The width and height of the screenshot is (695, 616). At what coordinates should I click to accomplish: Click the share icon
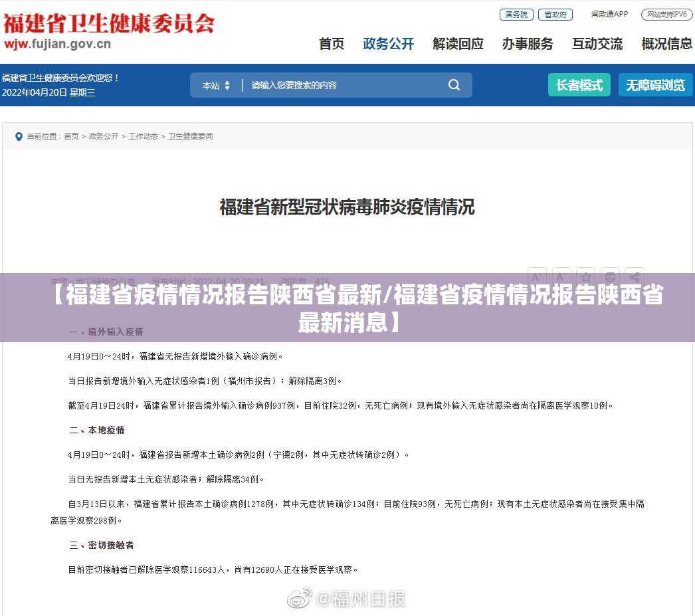635,277
